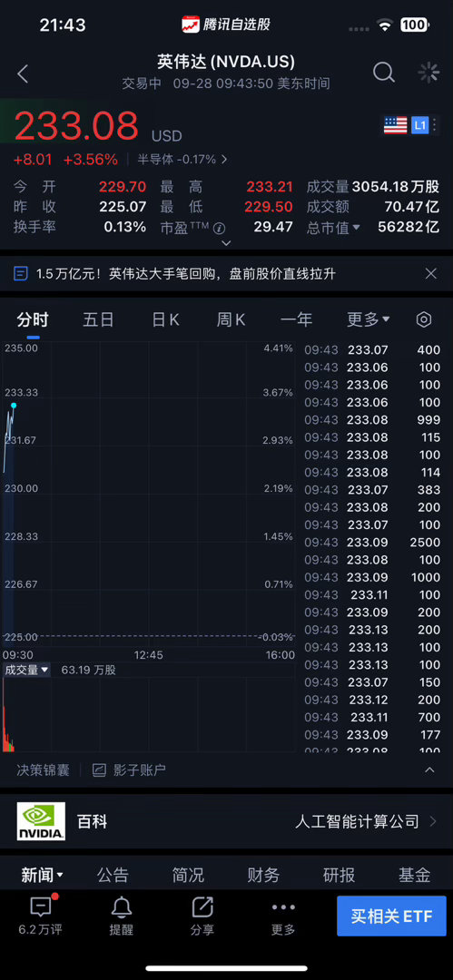Viewport: 453px width, 980px height.
Task: Tap the L1 quote level badge
Action: [419, 125]
